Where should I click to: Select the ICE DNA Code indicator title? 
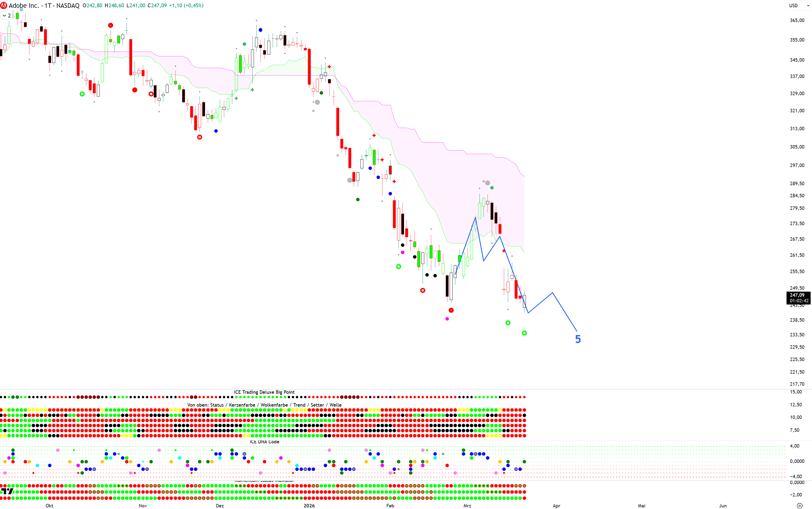pyautogui.click(x=264, y=442)
